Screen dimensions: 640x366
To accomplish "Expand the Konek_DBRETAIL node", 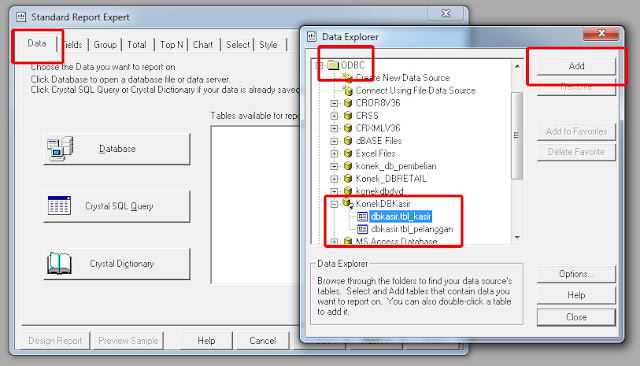I will [x=334, y=179].
